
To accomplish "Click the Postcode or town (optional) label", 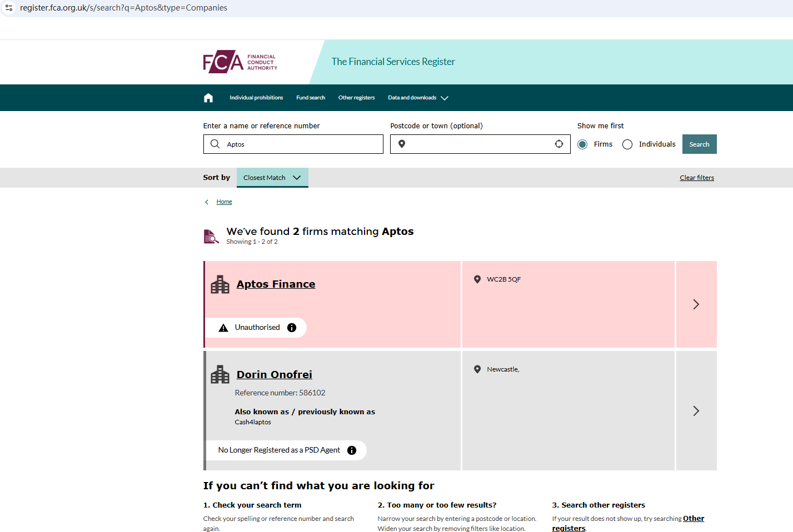I will [437, 126].
